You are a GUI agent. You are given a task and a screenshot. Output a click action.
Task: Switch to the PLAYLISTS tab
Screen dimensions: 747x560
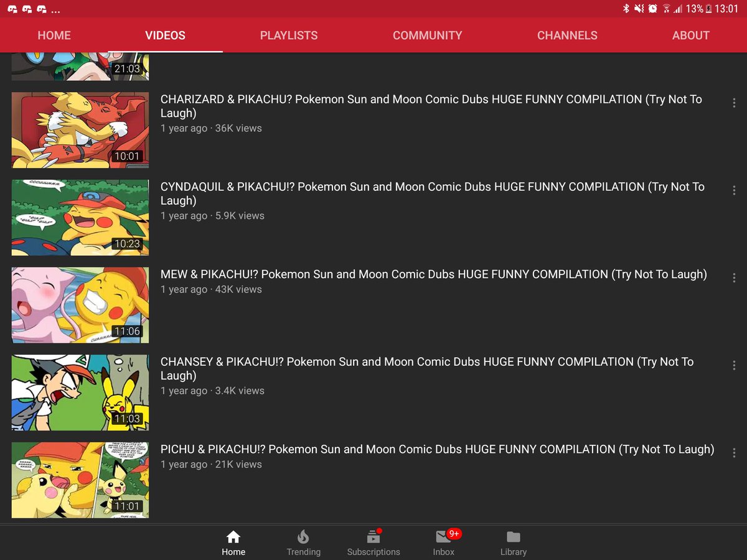[x=289, y=35]
